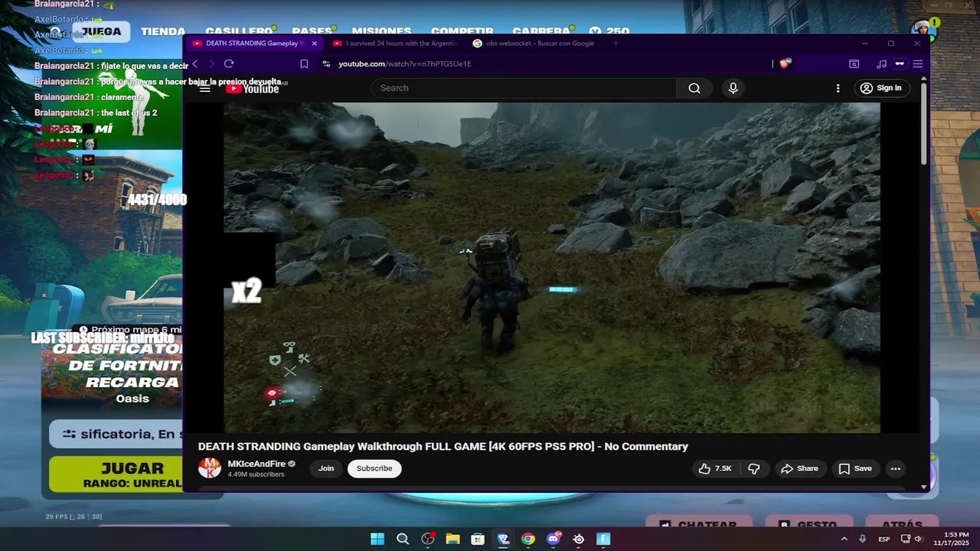Open more actions menu beside Save
This screenshot has width=980, height=551.
coord(895,468)
